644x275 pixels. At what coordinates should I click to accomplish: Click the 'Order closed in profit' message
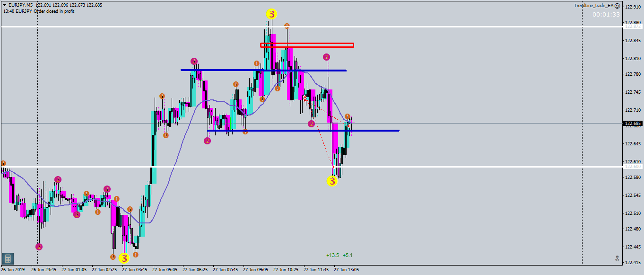54,11
